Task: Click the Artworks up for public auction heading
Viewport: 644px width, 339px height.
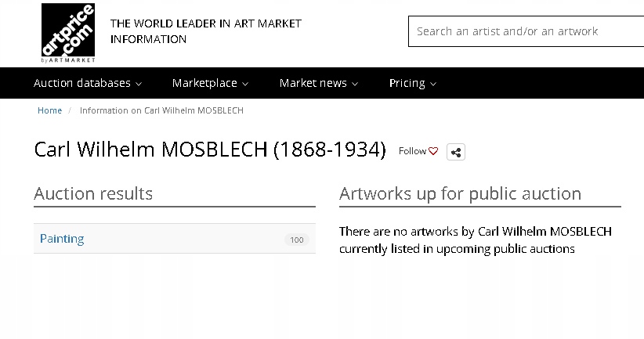Action: point(460,193)
